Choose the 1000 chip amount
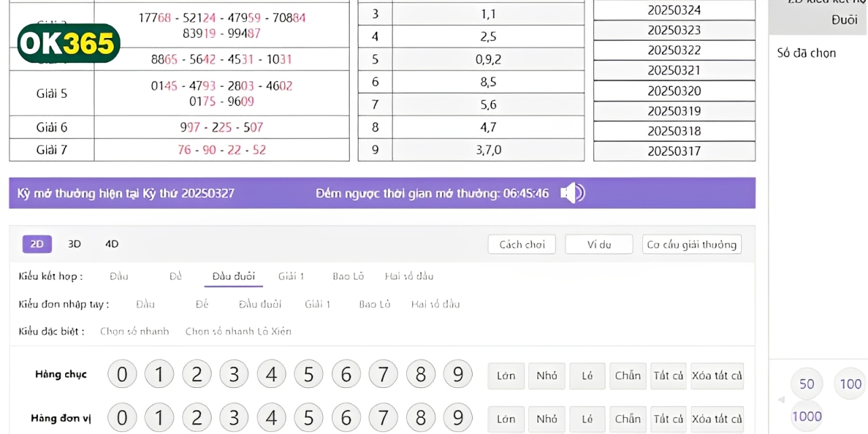The width and height of the screenshot is (868, 434). tap(806, 416)
